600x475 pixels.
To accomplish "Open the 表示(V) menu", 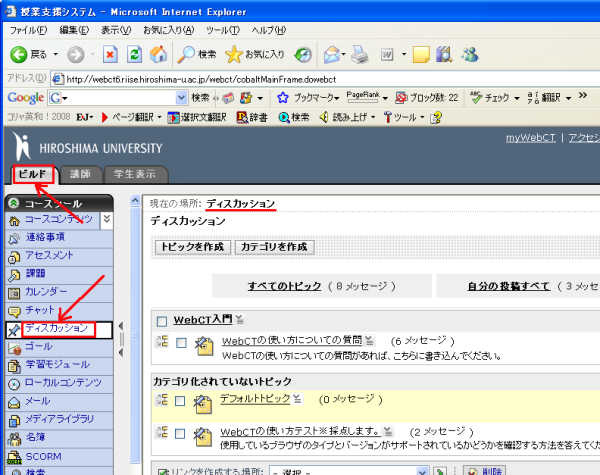I will point(116,30).
